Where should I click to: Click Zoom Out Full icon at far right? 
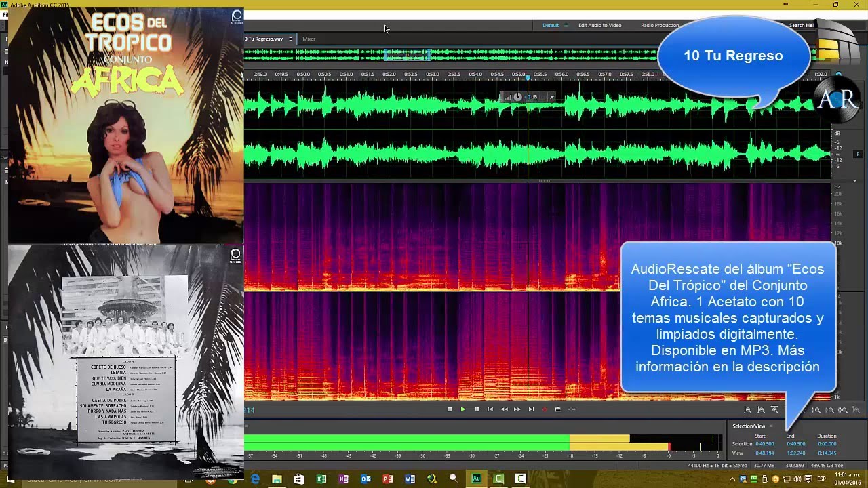tap(856, 410)
